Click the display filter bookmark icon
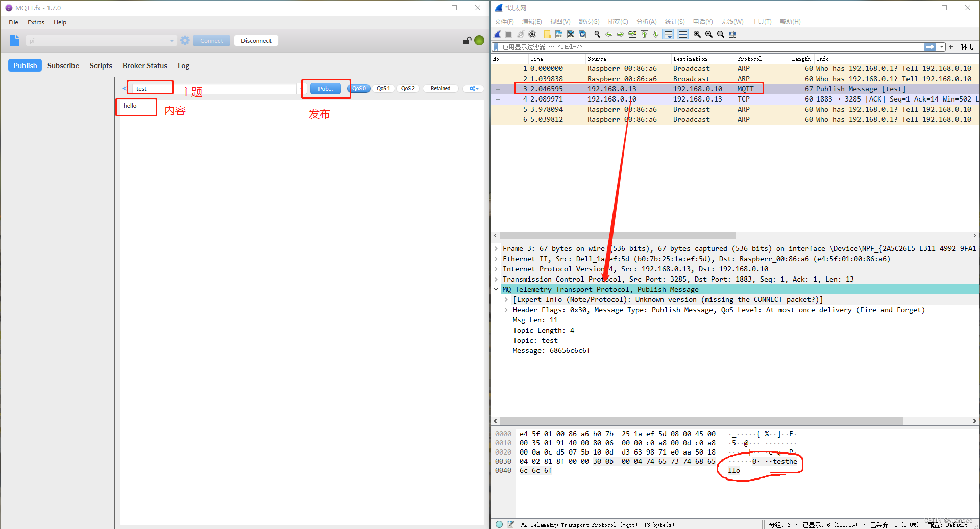 pos(496,47)
